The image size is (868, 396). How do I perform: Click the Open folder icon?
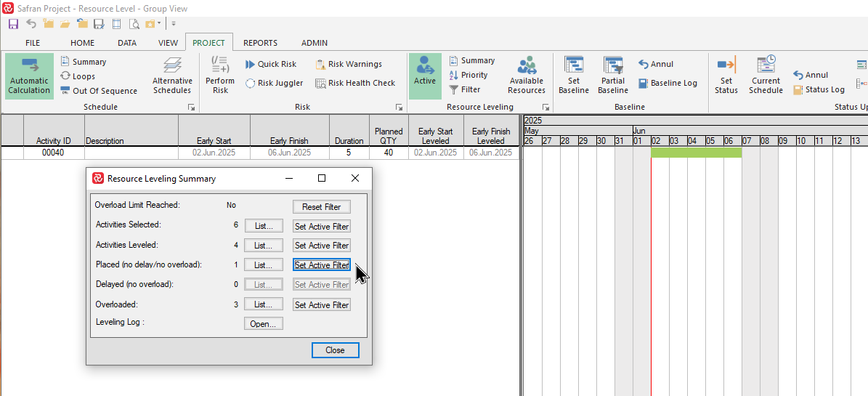pyautogui.click(x=65, y=24)
